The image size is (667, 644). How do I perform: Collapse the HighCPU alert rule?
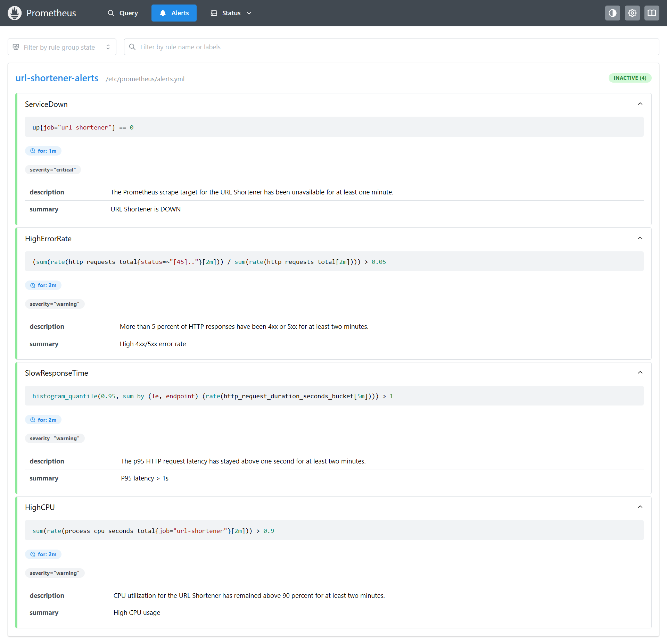point(640,507)
